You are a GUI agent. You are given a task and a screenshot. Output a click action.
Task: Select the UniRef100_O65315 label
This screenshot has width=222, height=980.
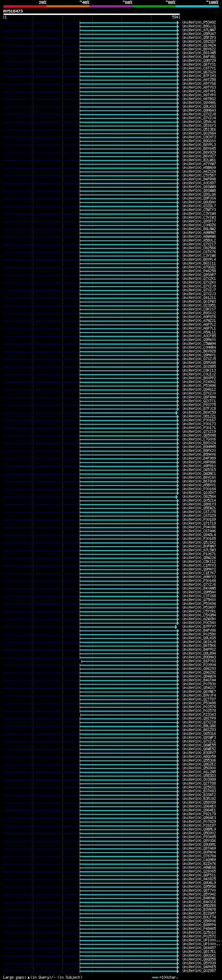click(x=199, y=470)
